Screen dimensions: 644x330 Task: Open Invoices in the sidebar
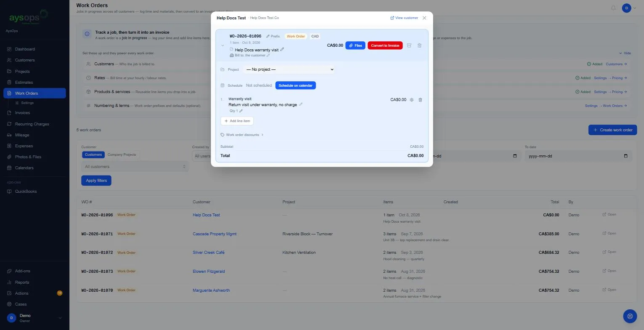pyautogui.click(x=35, y=113)
